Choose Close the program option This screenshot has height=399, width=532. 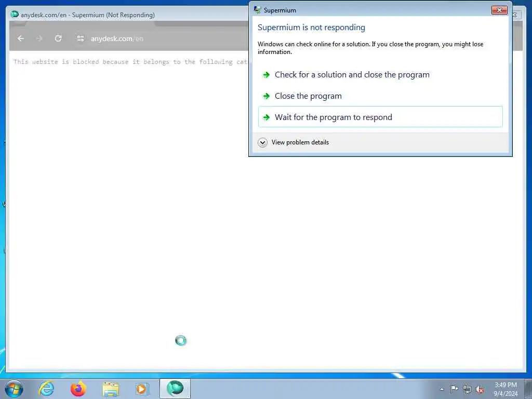pyautogui.click(x=380, y=96)
